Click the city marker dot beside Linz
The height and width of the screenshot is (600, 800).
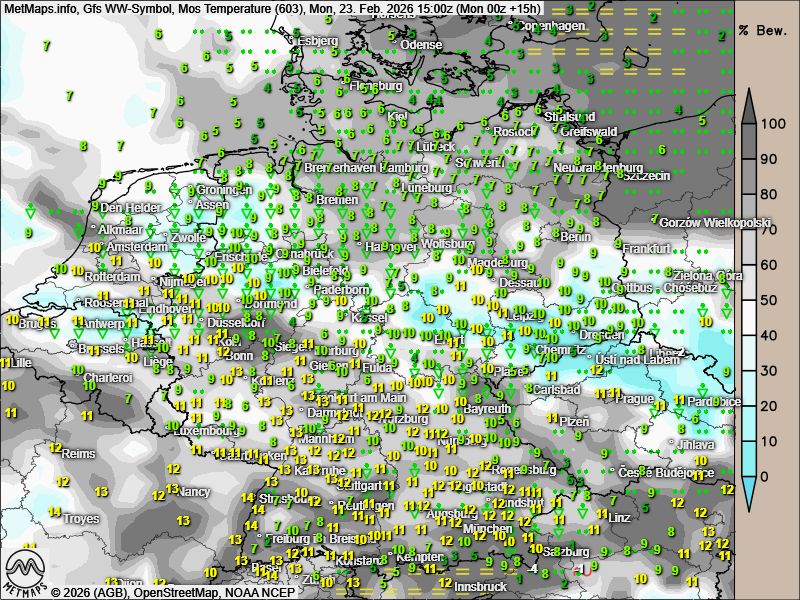(606, 517)
